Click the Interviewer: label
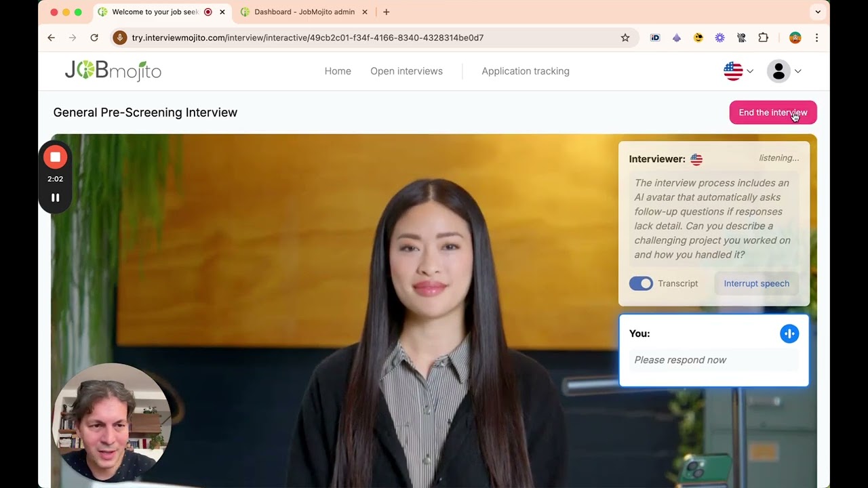Image resolution: width=868 pixels, height=488 pixels. 657,159
